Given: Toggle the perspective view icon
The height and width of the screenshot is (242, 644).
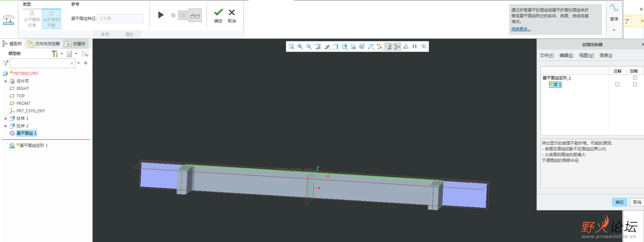Looking at the screenshot, I should coord(362,46).
